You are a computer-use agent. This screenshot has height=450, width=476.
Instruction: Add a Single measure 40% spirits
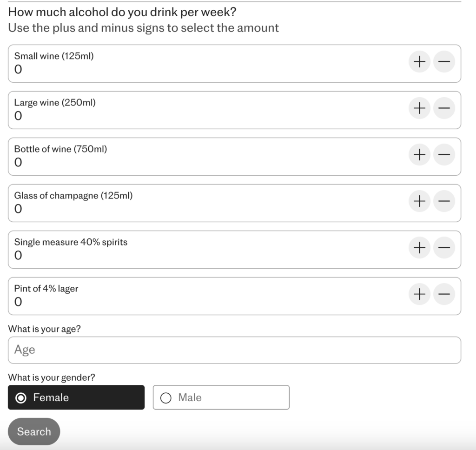[x=419, y=248]
